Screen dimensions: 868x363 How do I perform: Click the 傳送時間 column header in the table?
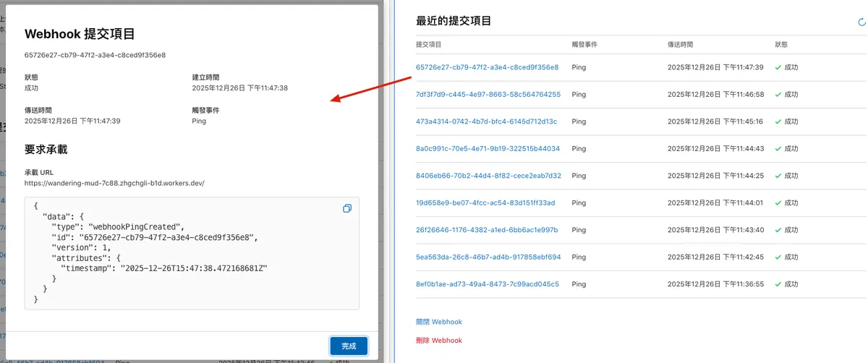click(x=680, y=44)
